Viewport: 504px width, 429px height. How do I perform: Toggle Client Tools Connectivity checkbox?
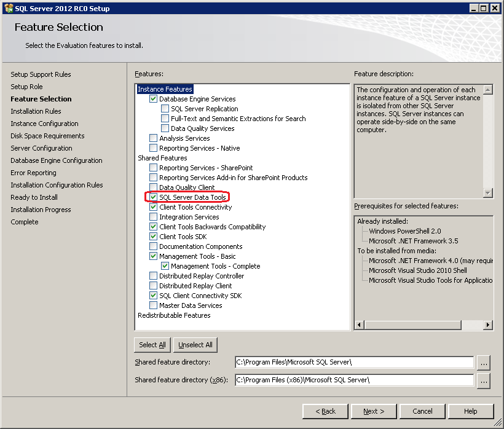[x=153, y=207]
